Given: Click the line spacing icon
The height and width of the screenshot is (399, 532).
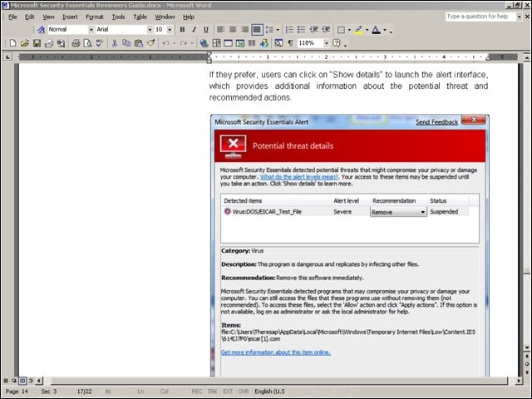Looking at the screenshot, I should (x=269, y=30).
